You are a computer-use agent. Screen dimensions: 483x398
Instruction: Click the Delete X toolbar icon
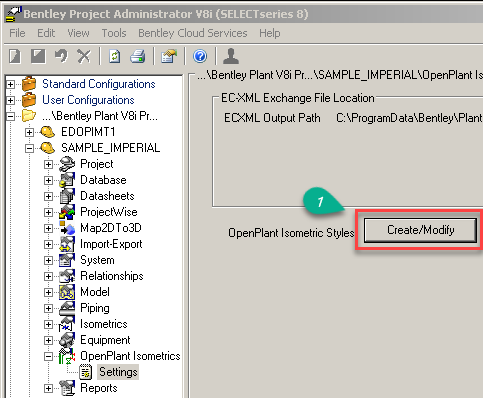tap(84, 56)
